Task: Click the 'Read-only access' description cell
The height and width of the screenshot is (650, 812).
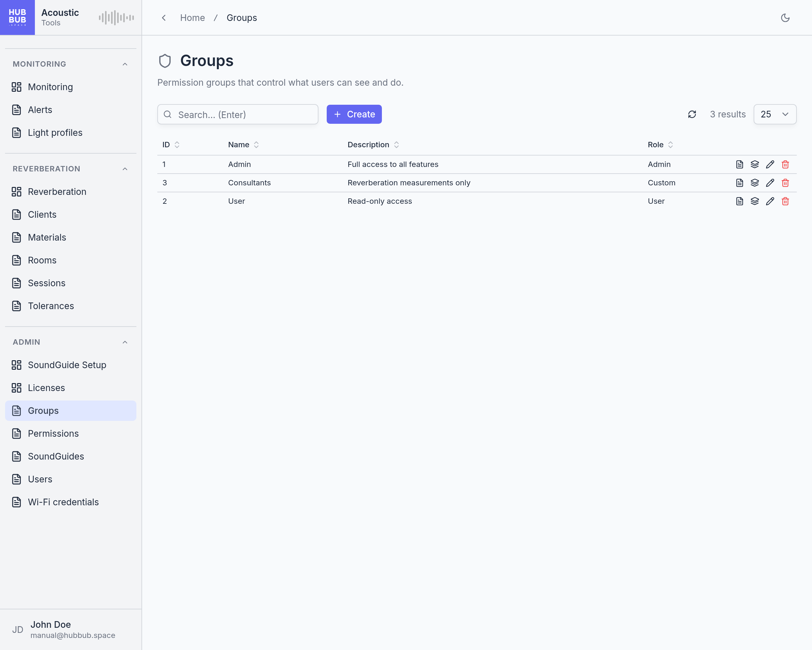Action: (380, 201)
